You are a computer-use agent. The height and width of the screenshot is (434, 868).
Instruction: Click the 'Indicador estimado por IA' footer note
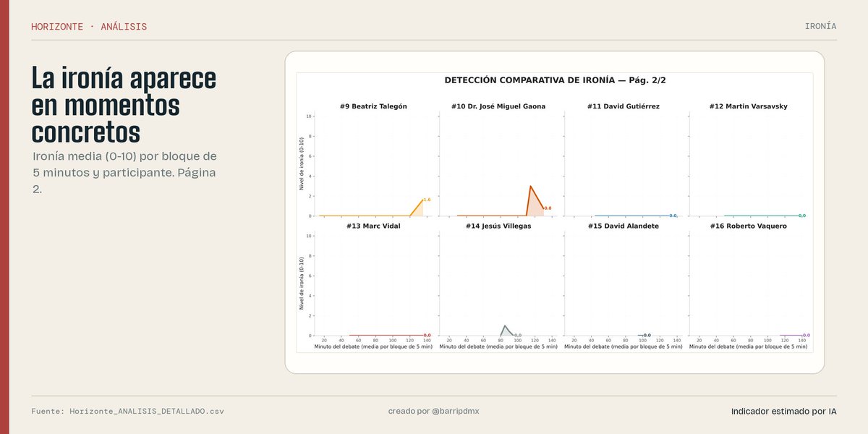coord(784,412)
